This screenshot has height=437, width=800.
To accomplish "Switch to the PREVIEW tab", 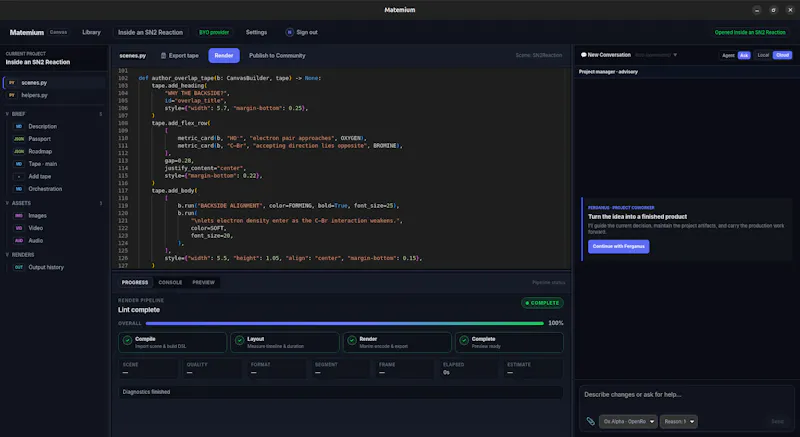I will pyautogui.click(x=204, y=282).
